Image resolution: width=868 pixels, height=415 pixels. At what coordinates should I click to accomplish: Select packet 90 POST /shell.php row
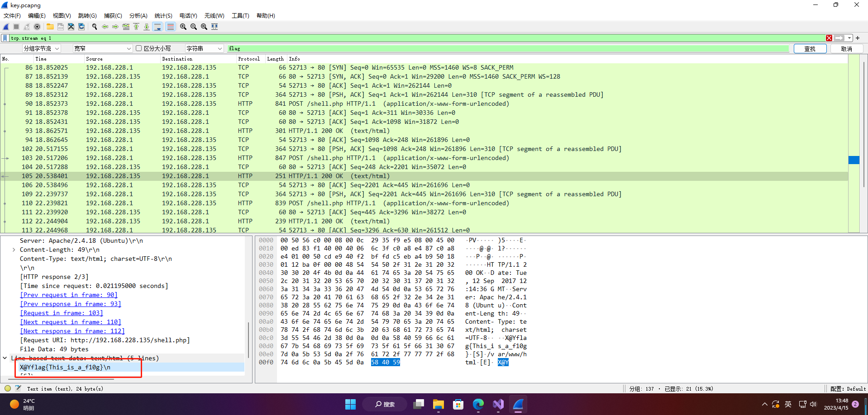click(x=424, y=104)
